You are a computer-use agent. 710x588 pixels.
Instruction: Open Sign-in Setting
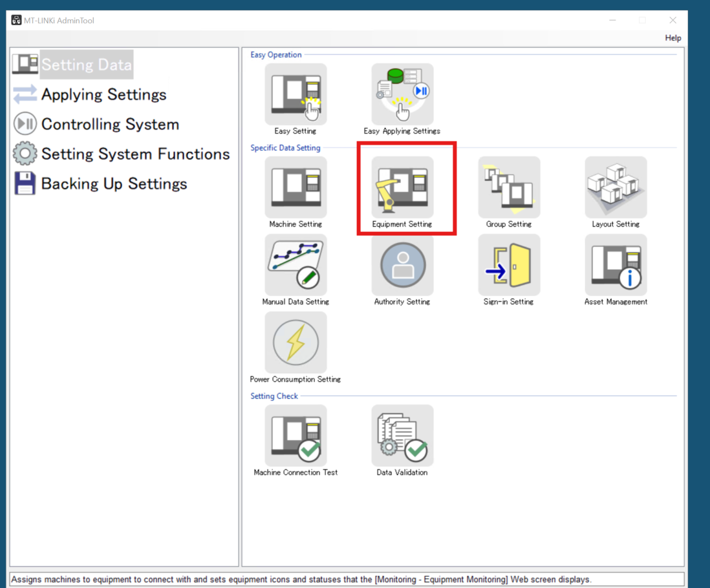pyautogui.click(x=509, y=265)
